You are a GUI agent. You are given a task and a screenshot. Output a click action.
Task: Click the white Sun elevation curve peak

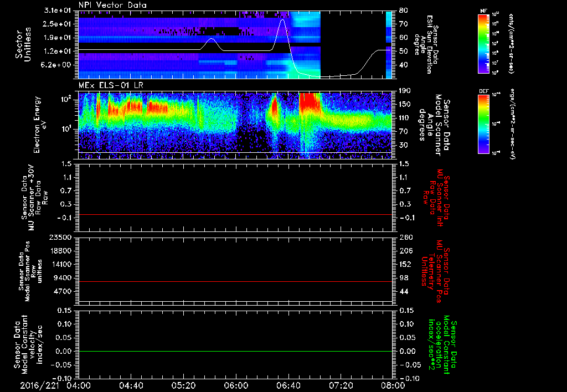tap(282, 19)
